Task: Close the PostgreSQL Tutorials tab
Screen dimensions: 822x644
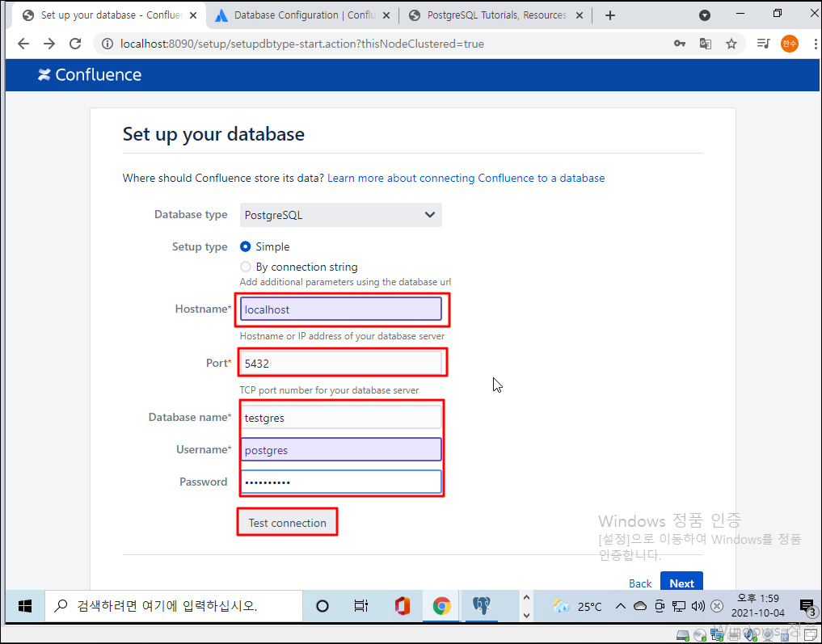Action: pyautogui.click(x=580, y=15)
